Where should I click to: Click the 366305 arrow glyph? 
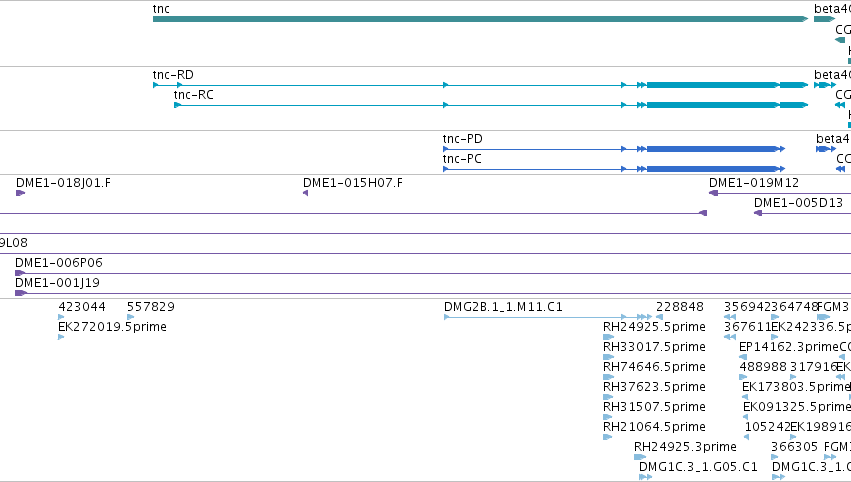coord(775,457)
